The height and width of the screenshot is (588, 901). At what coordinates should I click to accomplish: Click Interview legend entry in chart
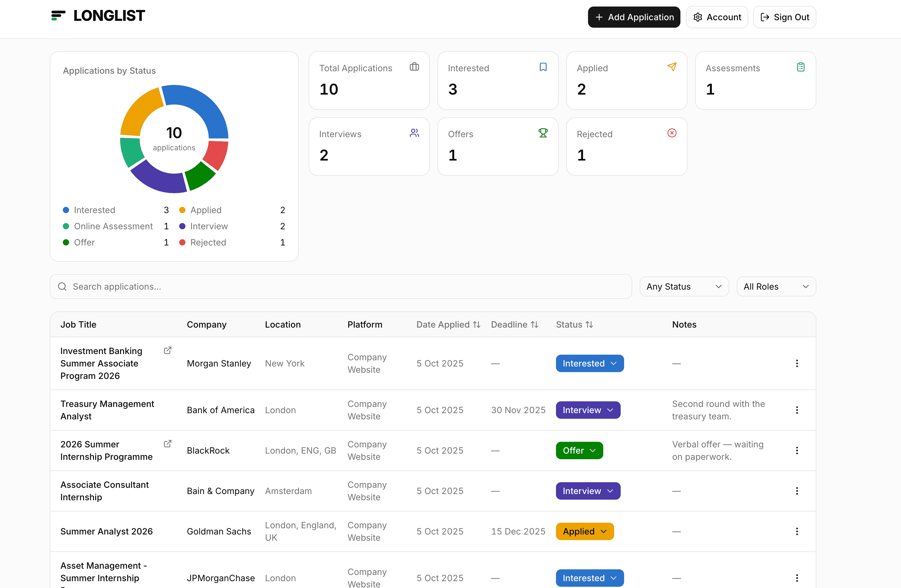pos(232,226)
